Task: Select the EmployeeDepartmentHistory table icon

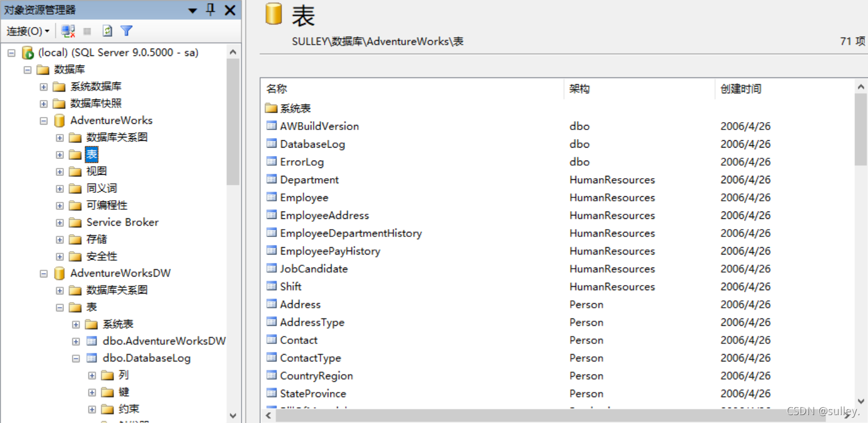Action: 272,233
